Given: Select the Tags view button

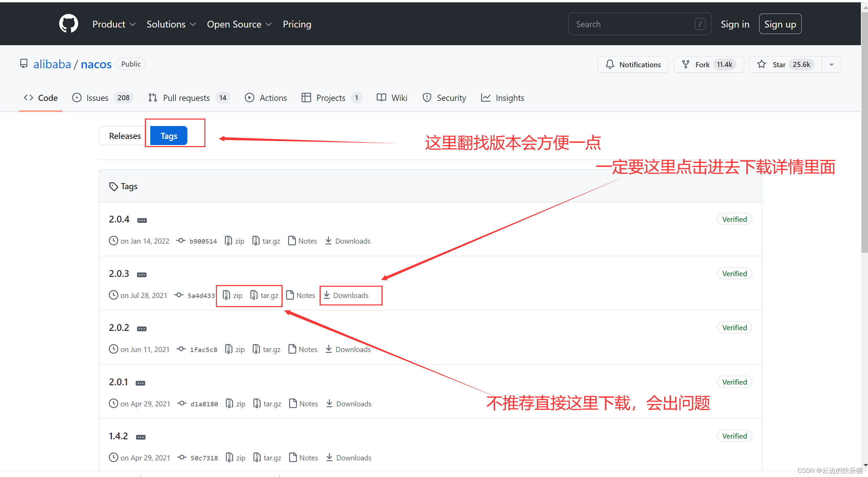Looking at the screenshot, I should 169,136.
